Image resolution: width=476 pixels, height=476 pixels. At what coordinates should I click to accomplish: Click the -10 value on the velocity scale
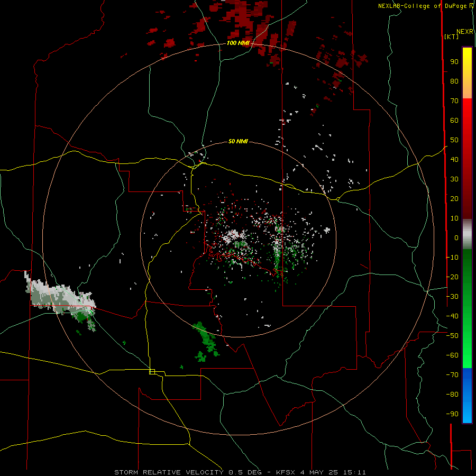(x=452, y=258)
